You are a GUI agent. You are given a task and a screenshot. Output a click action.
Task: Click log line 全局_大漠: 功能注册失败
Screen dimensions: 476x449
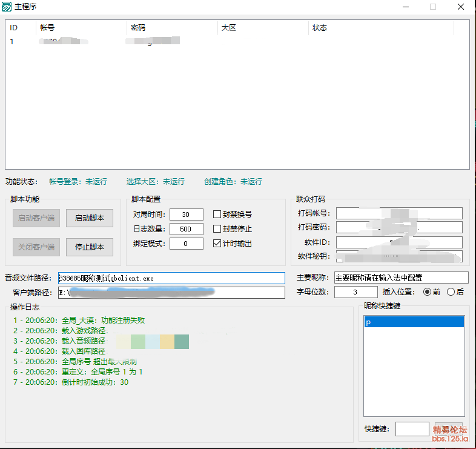point(79,320)
